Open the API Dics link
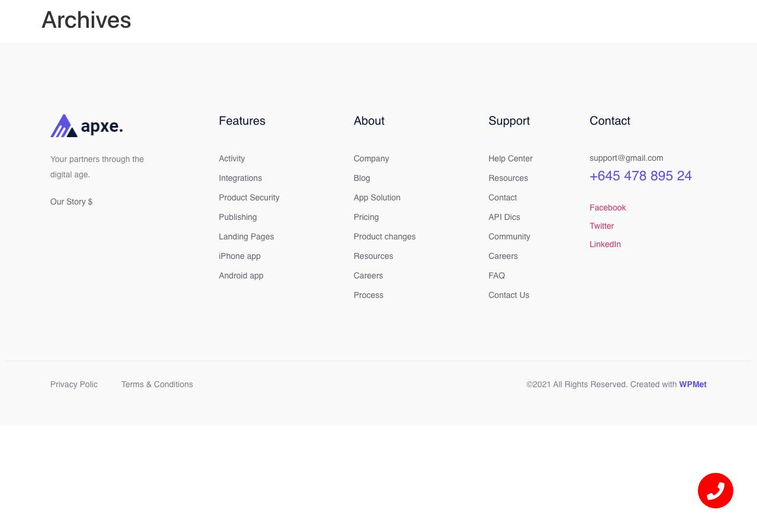The image size is (757, 532). point(504,217)
